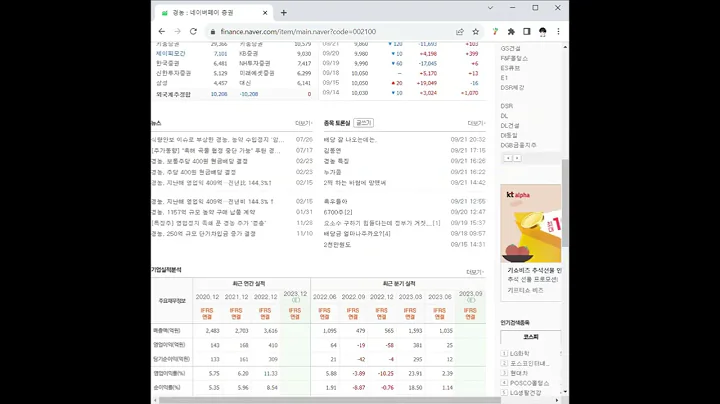The image size is (720, 404).
Task: Open the [특징주] news item dated 11/28
Action: pyautogui.click(x=208, y=223)
